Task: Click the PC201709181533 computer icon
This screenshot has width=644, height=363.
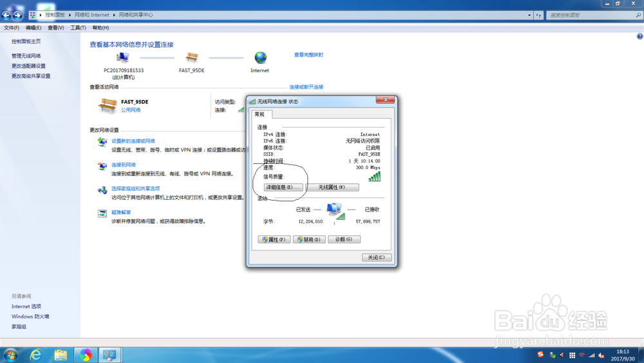Action: click(x=123, y=58)
